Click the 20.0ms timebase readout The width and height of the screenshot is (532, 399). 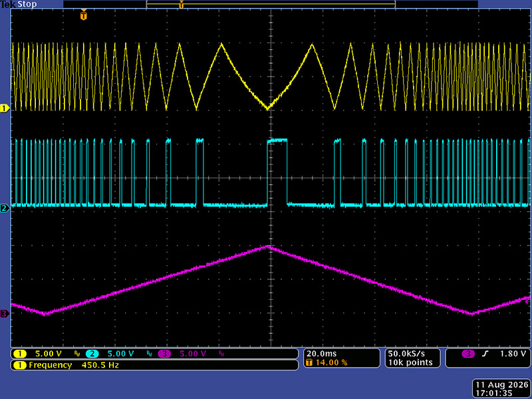point(321,354)
